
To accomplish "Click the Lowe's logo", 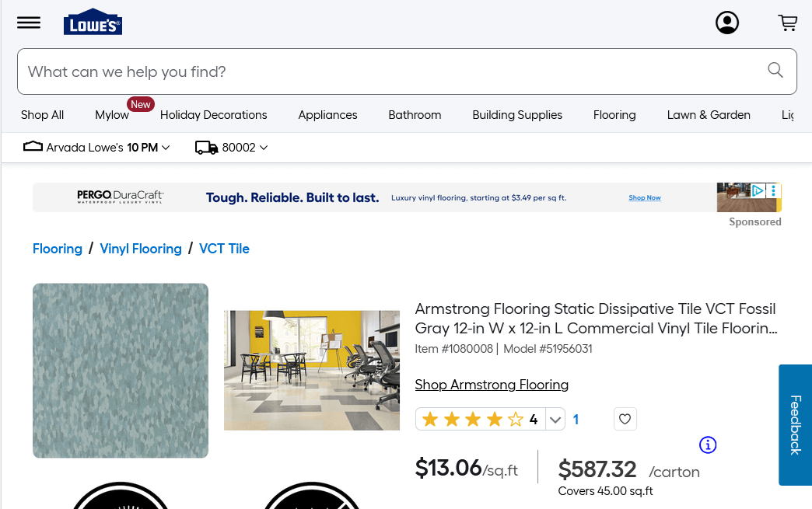I will 93,23.
